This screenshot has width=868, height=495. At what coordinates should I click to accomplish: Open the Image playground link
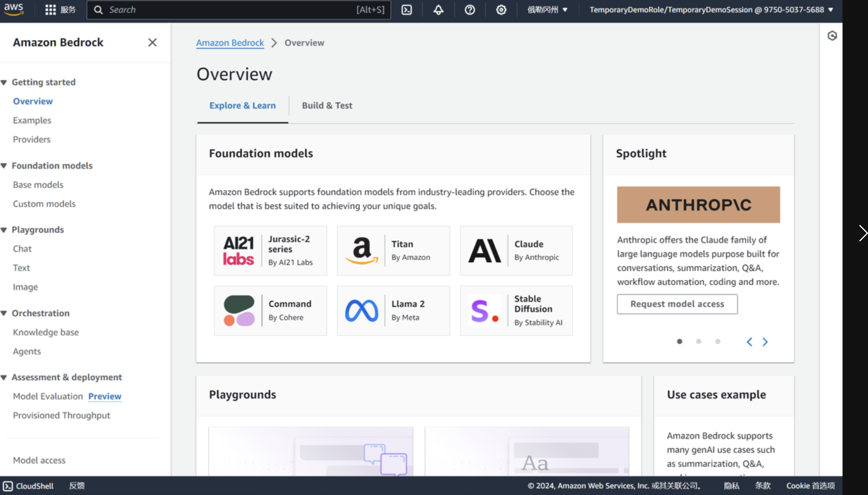coord(25,287)
